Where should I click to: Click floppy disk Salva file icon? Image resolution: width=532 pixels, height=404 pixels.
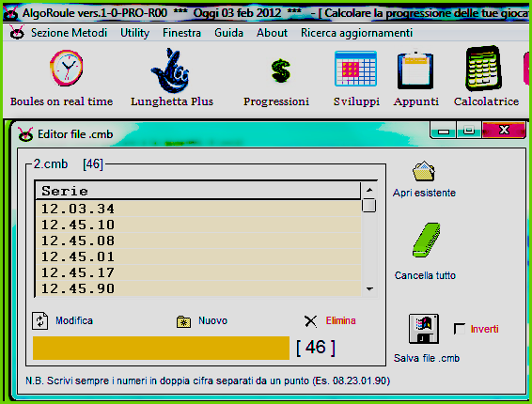(x=424, y=329)
